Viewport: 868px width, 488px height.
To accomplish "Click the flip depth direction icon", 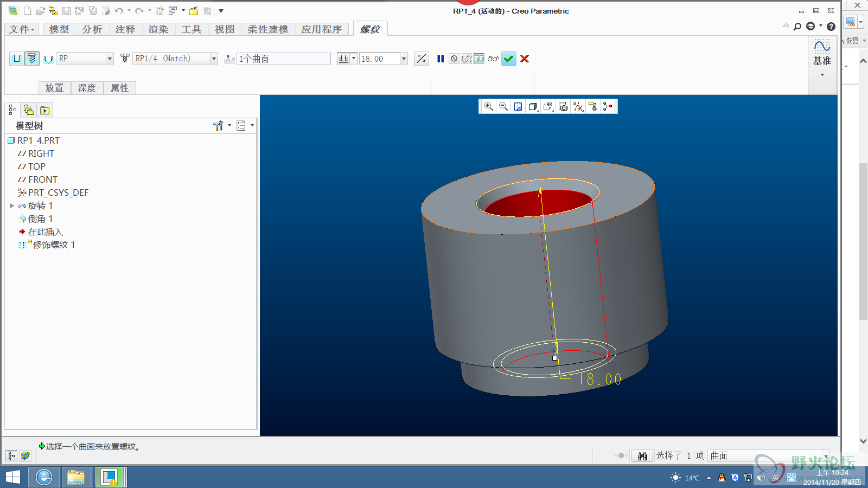I will click(421, 59).
